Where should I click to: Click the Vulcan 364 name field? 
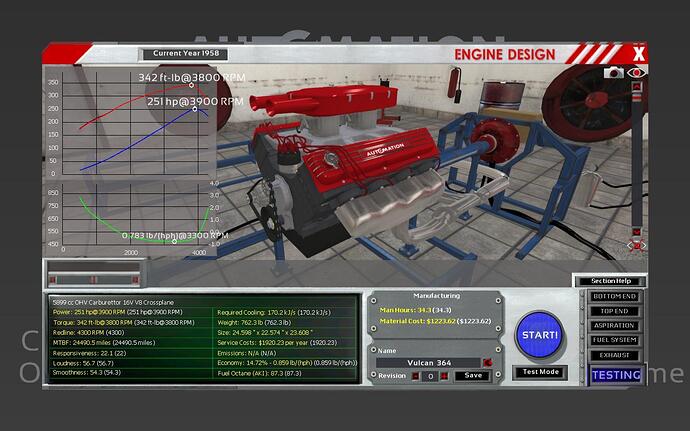coord(428,362)
